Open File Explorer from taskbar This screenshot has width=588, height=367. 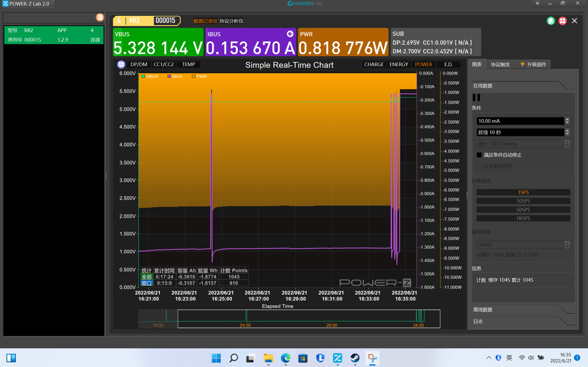tap(269, 358)
